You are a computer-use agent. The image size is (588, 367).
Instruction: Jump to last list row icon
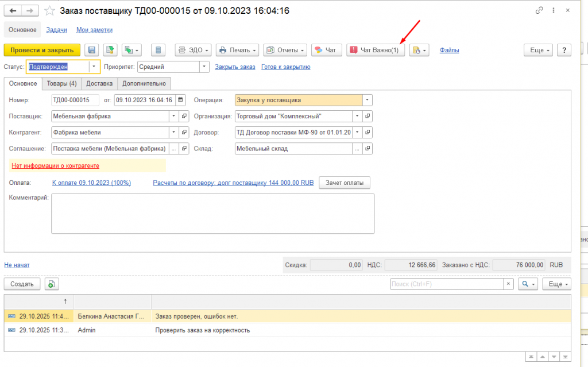(565, 357)
